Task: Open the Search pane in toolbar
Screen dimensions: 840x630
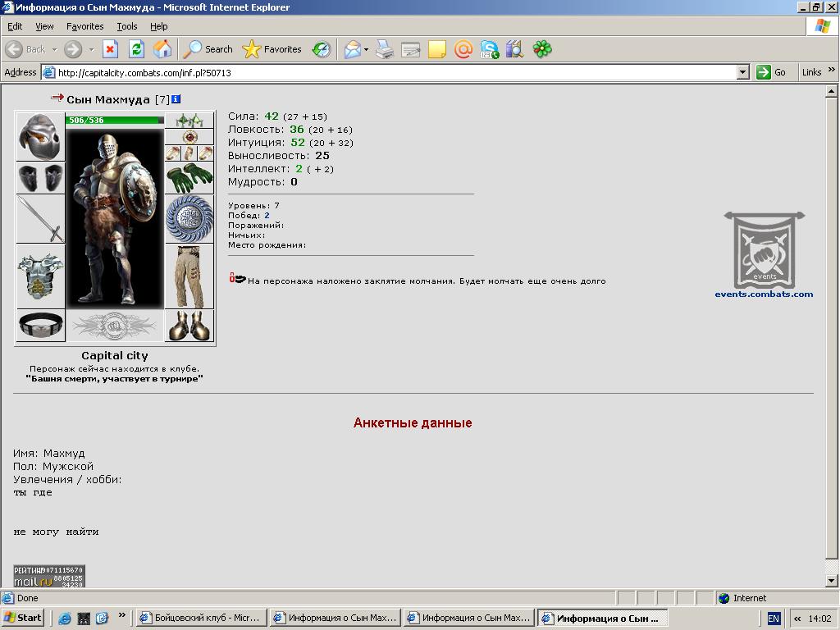Action: point(208,49)
